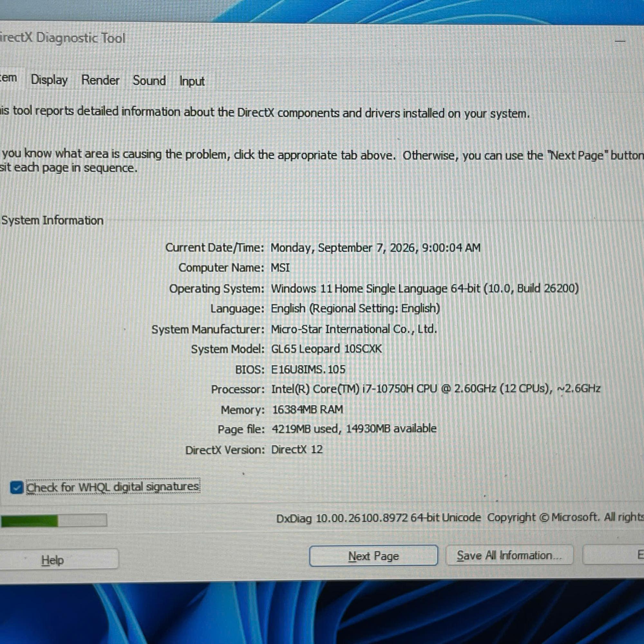Click the 'Current Date/Time:' label
The height and width of the screenshot is (644, 644).
tap(215, 248)
